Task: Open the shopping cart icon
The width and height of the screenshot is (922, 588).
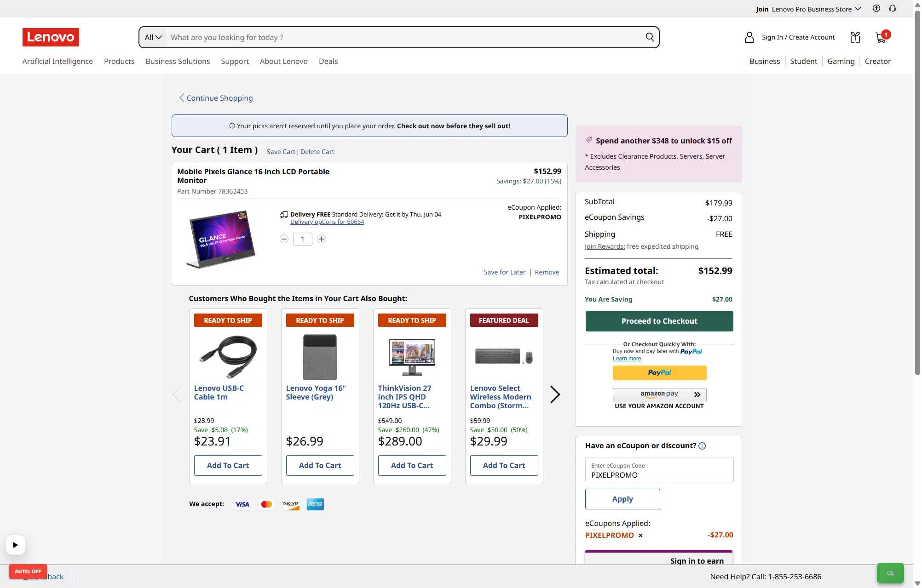Action: point(882,37)
